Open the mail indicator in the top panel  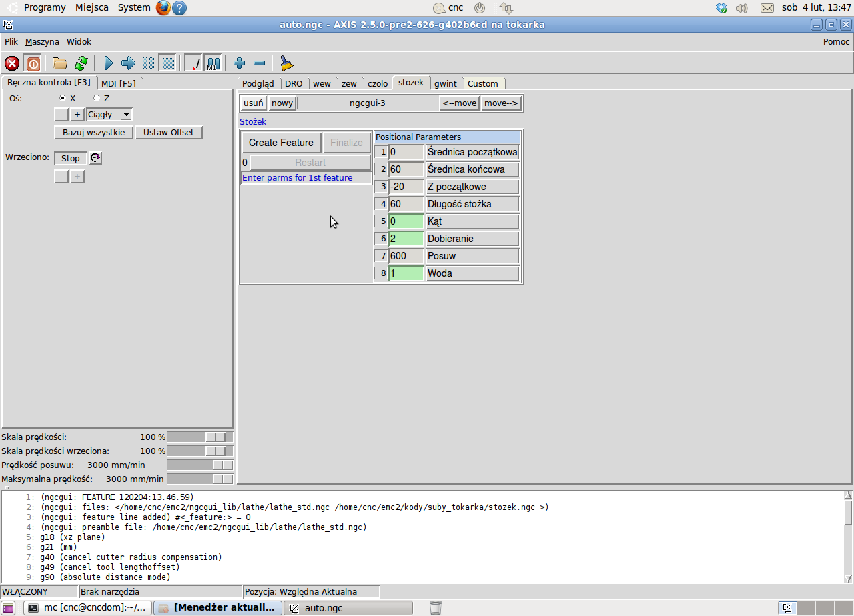(x=767, y=8)
